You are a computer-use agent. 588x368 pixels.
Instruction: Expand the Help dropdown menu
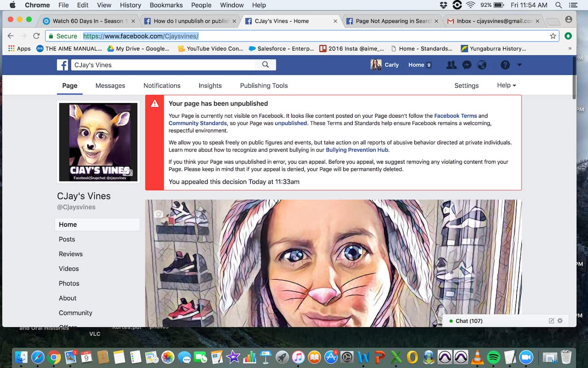click(x=506, y=86)
